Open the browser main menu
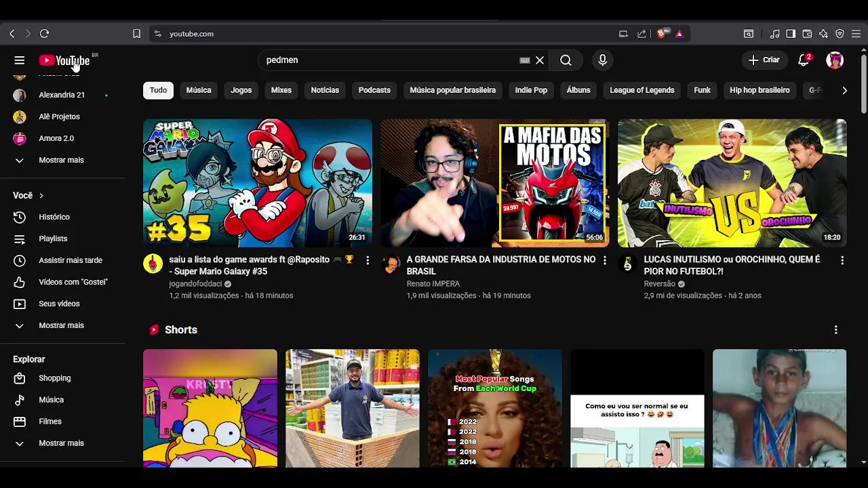 pos(856,34)
